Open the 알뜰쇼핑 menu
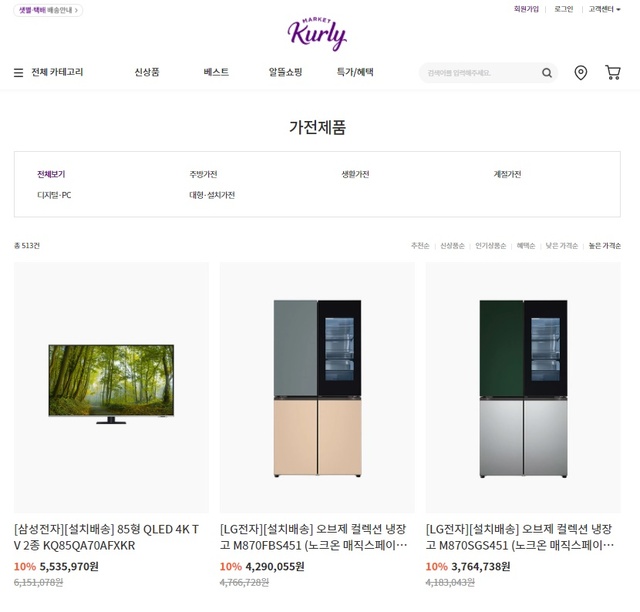Image resolution: width=640 pixels, height=612 pixels. 285,72
